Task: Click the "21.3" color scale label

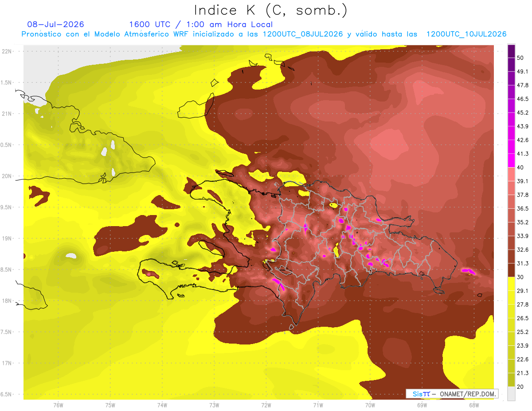Action: [x=523, y=373]
